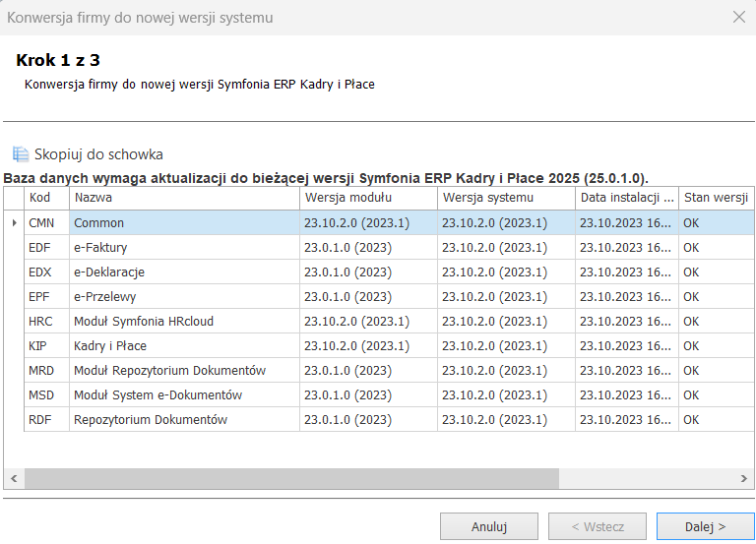This screenshot has height=544, width=756.
Task: Click module version of Common row
Action: [368, 222]
